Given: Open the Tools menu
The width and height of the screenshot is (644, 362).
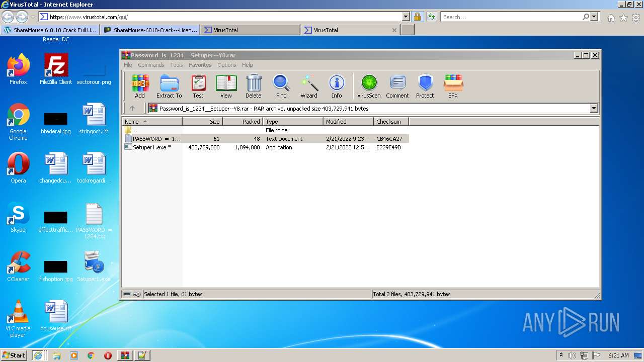Looking at the screenshot, I should [x=176, y=65].
